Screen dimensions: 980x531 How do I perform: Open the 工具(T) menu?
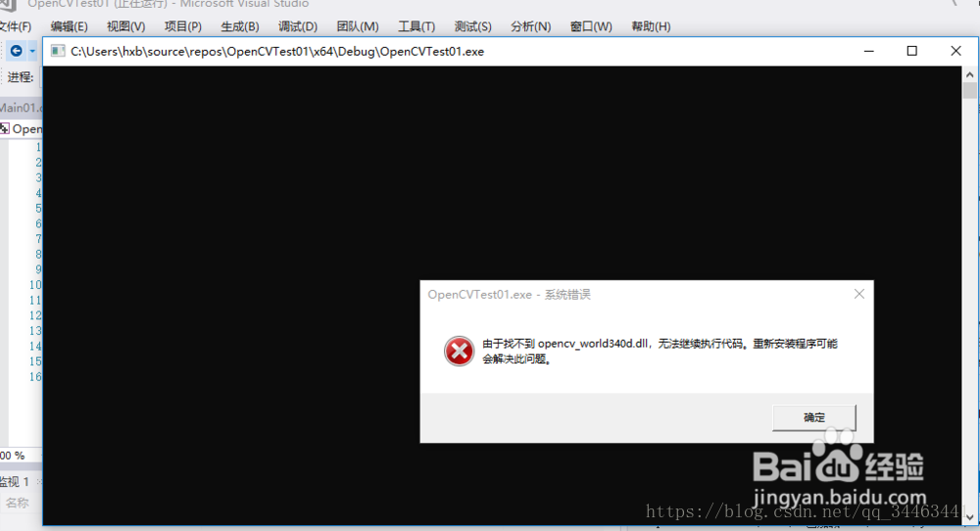(416, 26)
